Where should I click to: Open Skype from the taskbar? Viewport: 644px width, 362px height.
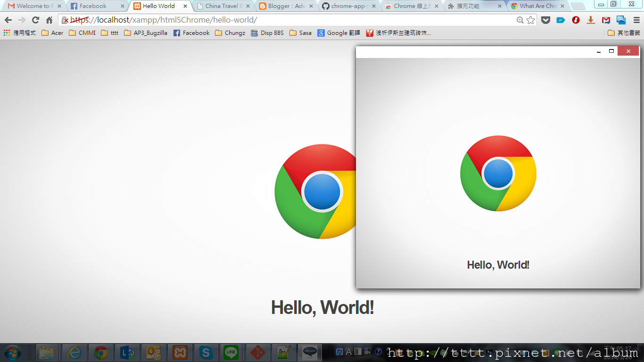click(206, 353)
